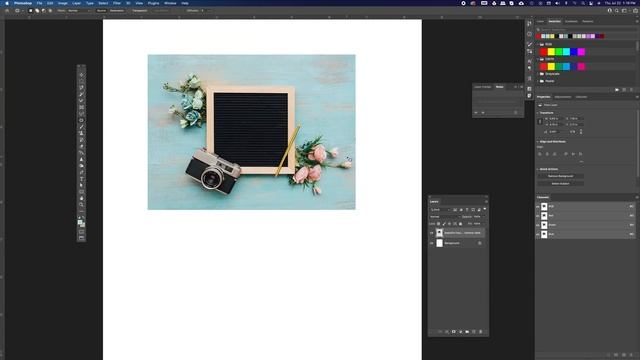Click Add layer mask icon in Layers panel

[x=453, y=332]
